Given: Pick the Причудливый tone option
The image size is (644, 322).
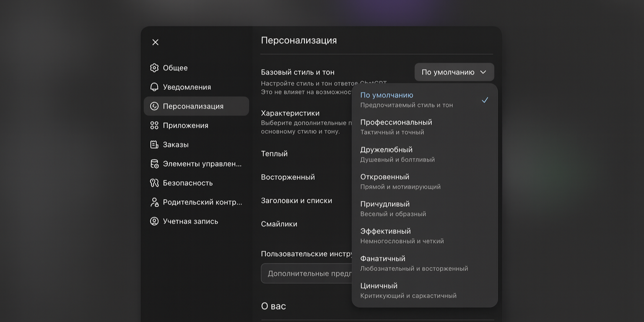Looking at the screenshot, I should [x=385, y=204].
